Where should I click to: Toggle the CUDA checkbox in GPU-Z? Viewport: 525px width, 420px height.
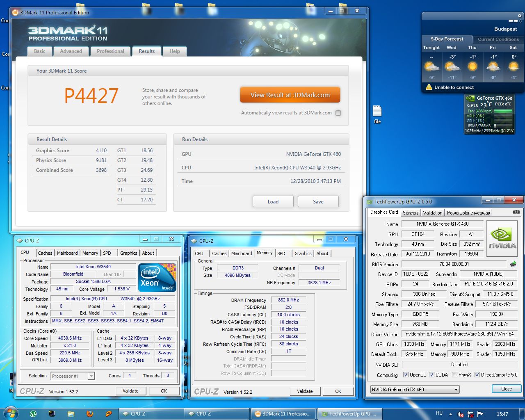click(x=431, y=374)
